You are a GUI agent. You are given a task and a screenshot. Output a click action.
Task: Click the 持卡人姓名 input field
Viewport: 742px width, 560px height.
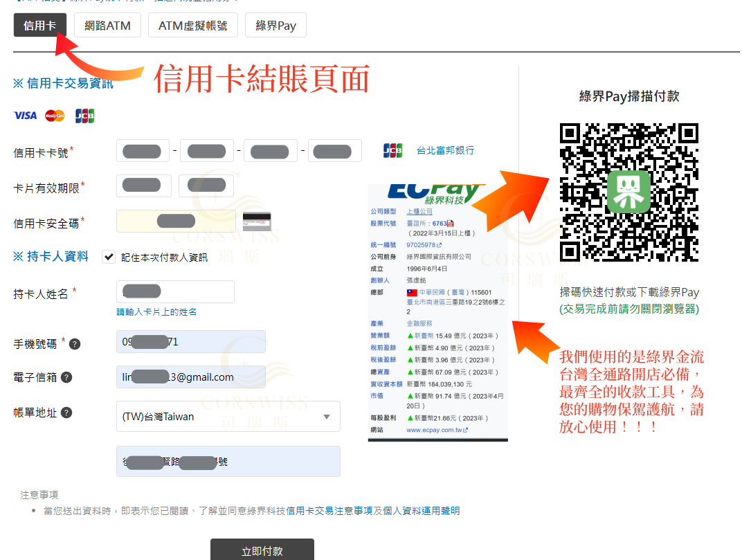(175, 291)
